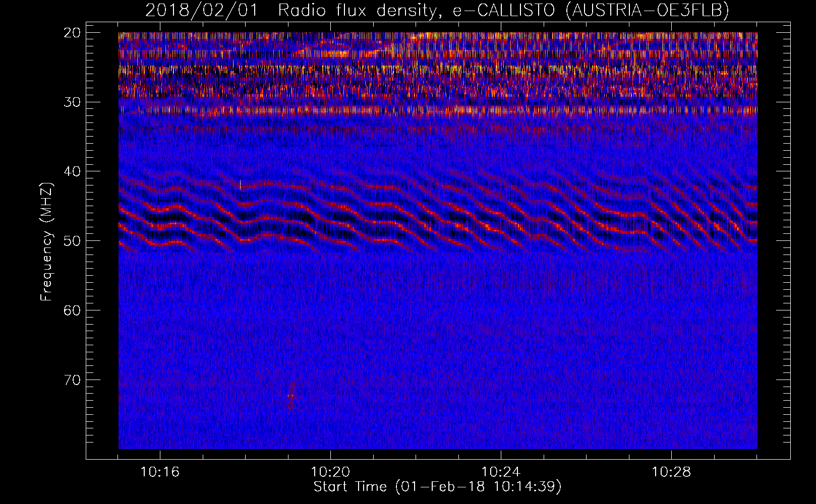Click the 50 MHz frequency tick label
This screenshot has height=504, width=816.
click(x=73, y=241)
